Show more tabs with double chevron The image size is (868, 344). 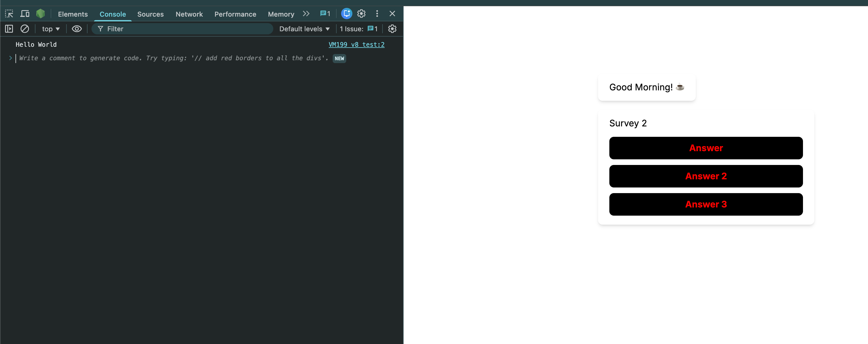(x=306, y=14)
